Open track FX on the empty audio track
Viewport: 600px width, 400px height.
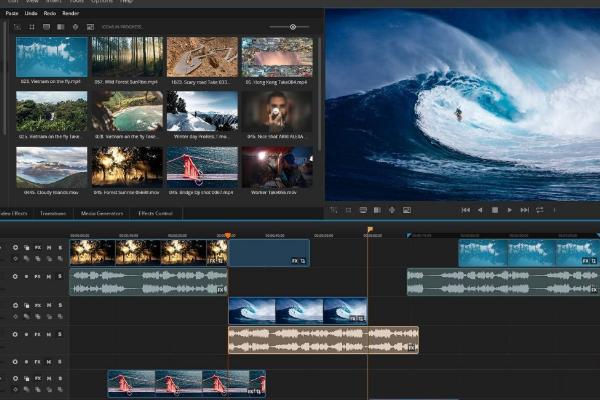coord(38,362)
